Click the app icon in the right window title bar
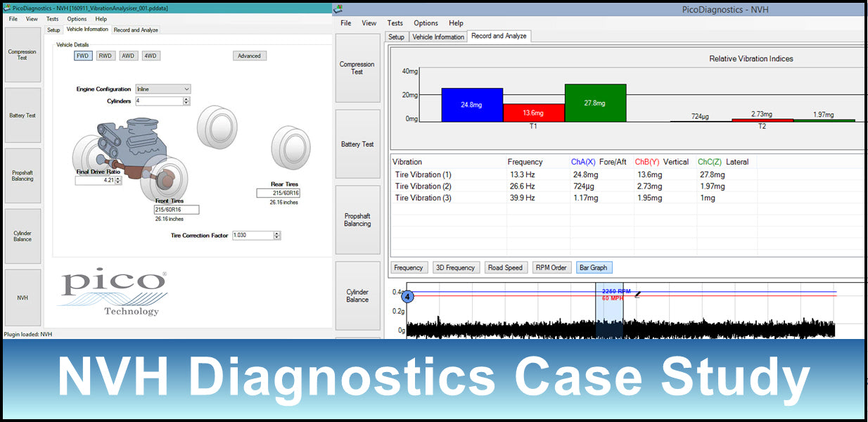Screen dimensions: 868x422 click(338, 8)
